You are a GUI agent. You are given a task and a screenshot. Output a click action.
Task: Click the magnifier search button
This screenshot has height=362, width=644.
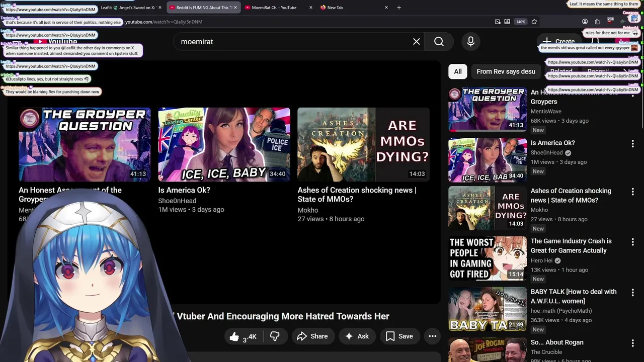coord(439,42)
